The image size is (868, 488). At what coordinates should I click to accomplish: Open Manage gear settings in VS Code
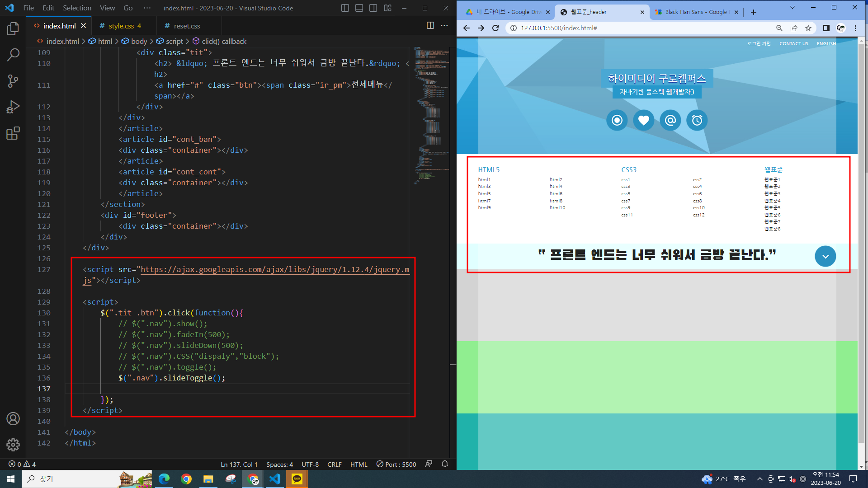[x=13, y=445]
